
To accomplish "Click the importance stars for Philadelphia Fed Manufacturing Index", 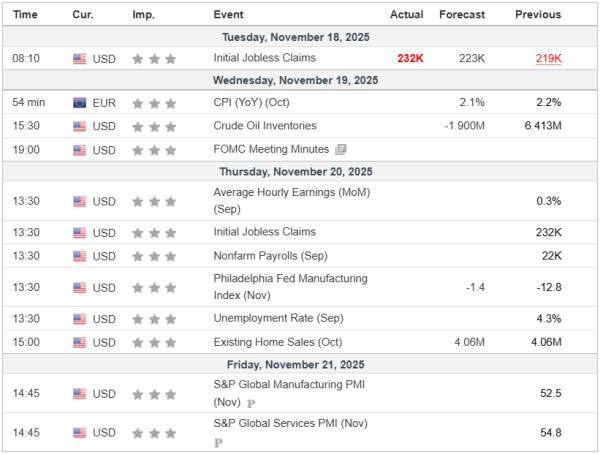I will [x=154, y=288].
